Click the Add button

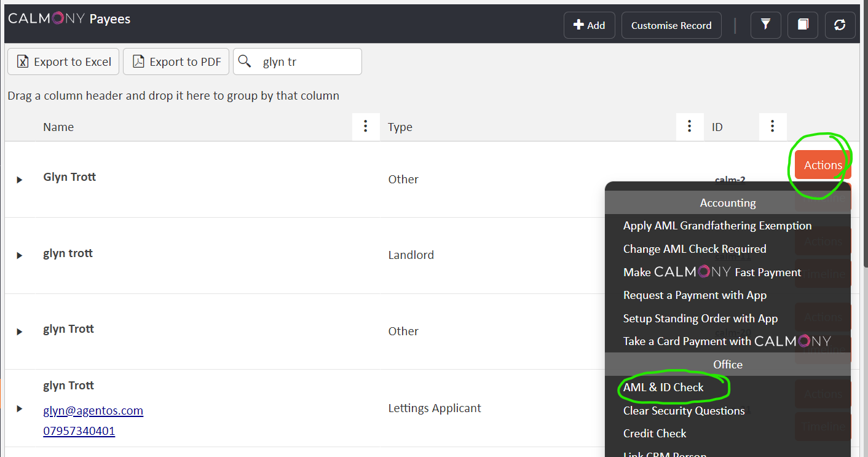[x=589, y=25]
